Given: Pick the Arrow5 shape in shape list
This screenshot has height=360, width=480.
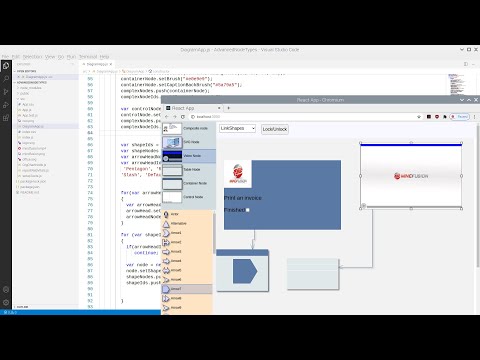Looking at the screenshot, I should [187, 270].
